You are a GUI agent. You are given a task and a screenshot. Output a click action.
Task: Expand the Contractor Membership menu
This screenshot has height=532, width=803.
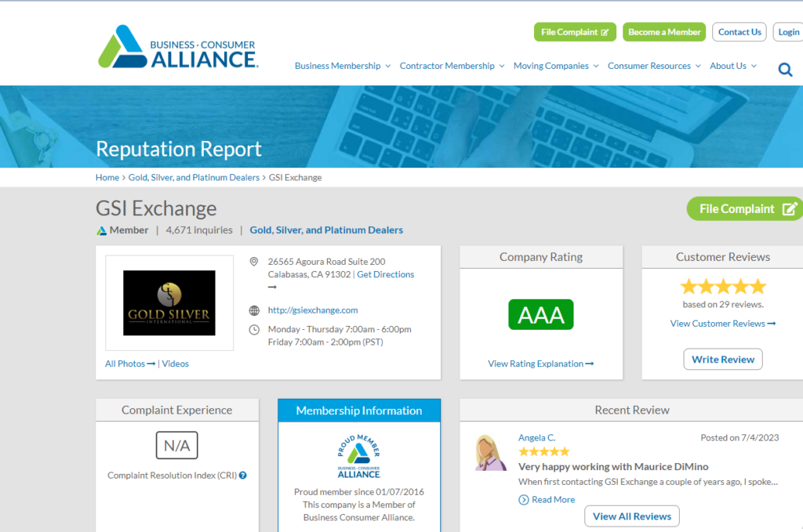[452, 66]
